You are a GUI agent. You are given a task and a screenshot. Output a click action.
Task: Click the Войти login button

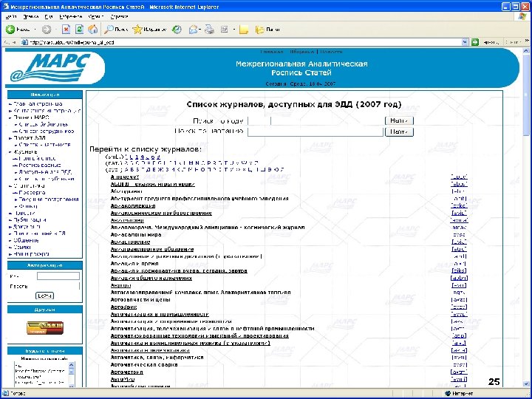point(45,296)
